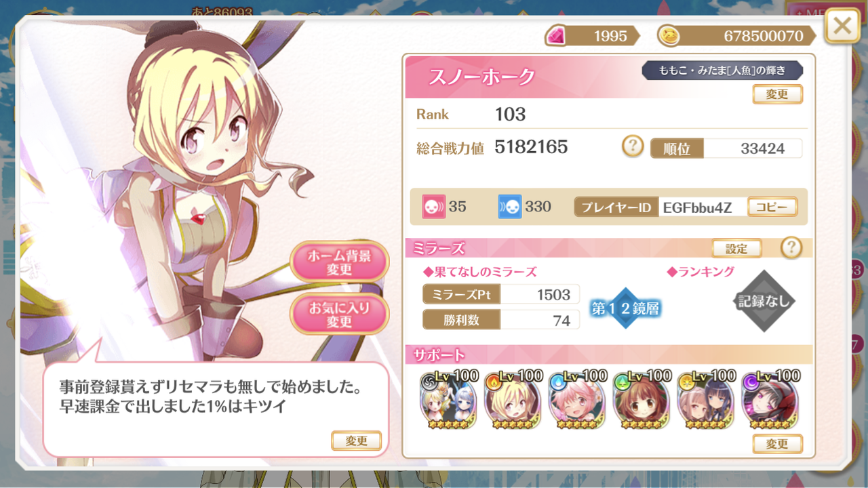Select the 記録なし ranking diamond
The height and width of the screenshot is (488, 868).
(764, 302)
